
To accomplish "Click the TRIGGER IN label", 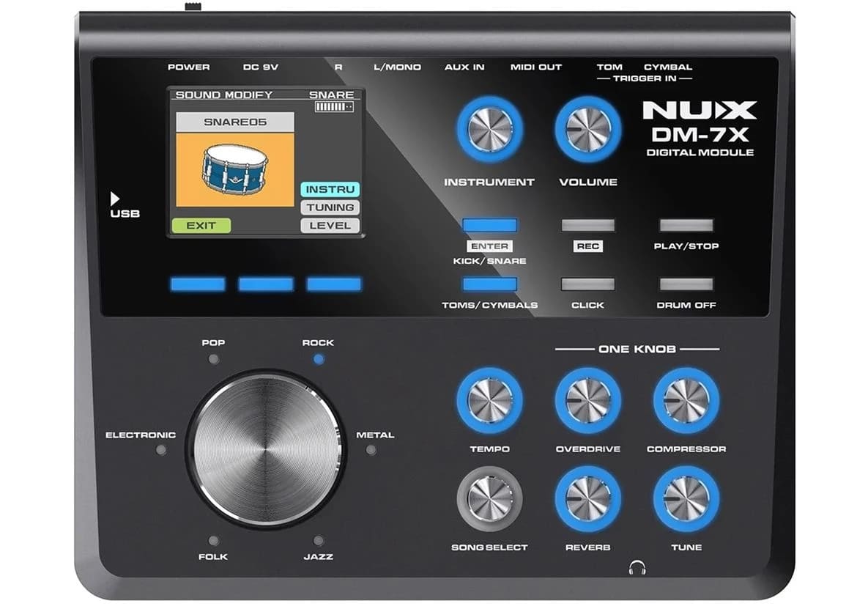I will [x=645, y=78].
